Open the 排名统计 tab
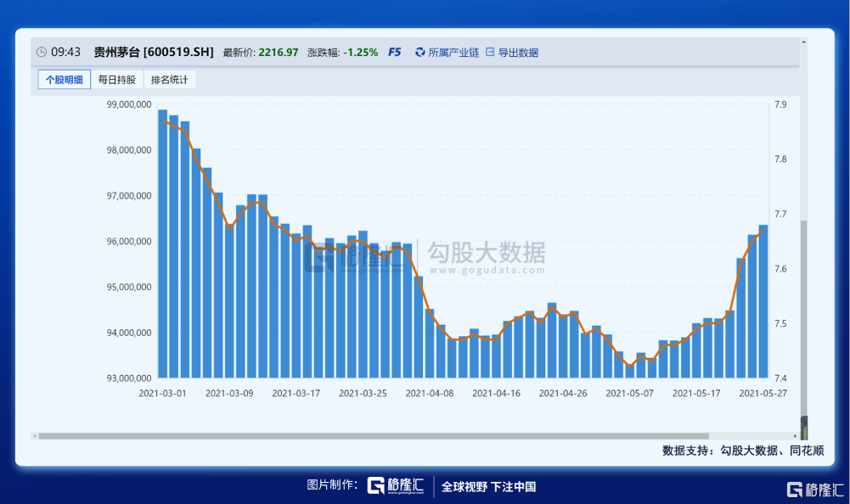Viewport: 850px width, 504px height. pyautogui.click(x=169, y=80)
